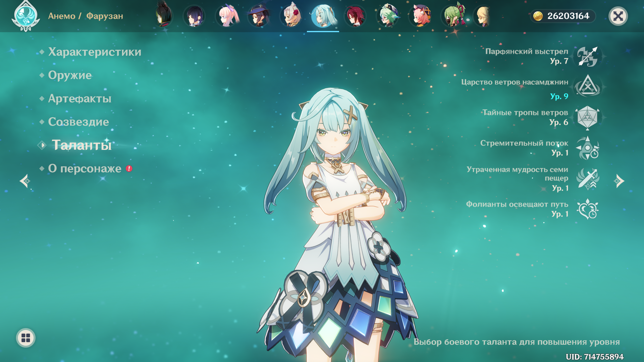644x362 pixels.
Task: Open the Артефакты section
Action: point(79,99)
